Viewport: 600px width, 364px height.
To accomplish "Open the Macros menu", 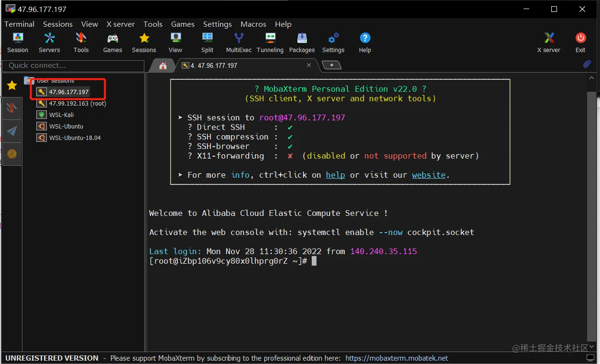I will click(253, 24).
